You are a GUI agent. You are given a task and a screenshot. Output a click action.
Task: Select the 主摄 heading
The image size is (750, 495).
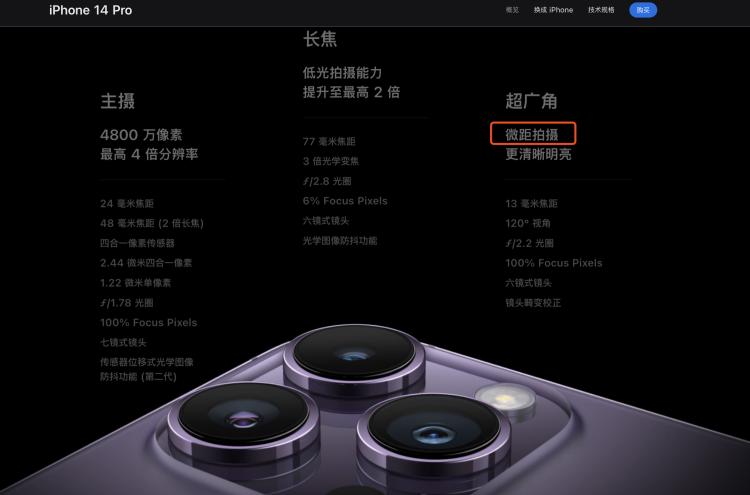point(118,101)
